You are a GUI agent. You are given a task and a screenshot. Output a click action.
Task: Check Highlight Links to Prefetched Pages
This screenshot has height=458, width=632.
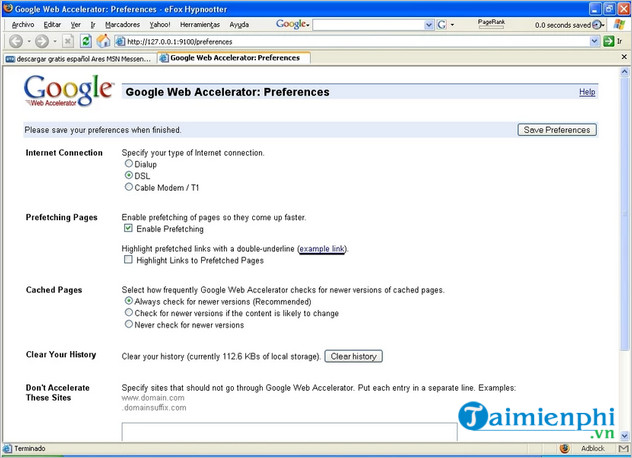128,260
